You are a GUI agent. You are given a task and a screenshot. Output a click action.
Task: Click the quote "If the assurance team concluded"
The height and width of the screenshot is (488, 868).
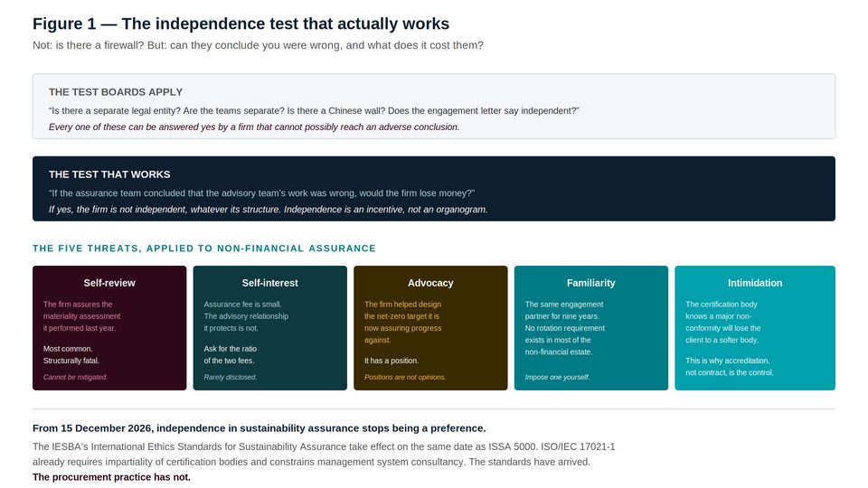261,193
